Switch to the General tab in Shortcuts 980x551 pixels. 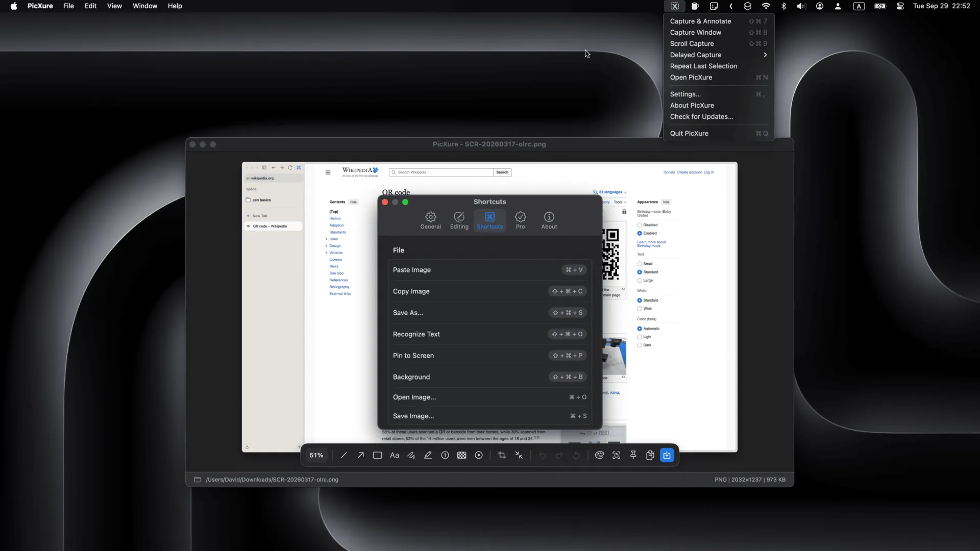(x=431, y=220)
